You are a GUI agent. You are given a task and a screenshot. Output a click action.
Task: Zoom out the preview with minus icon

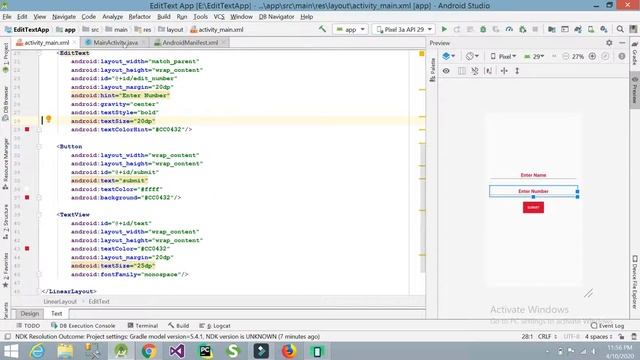(565, 56)
